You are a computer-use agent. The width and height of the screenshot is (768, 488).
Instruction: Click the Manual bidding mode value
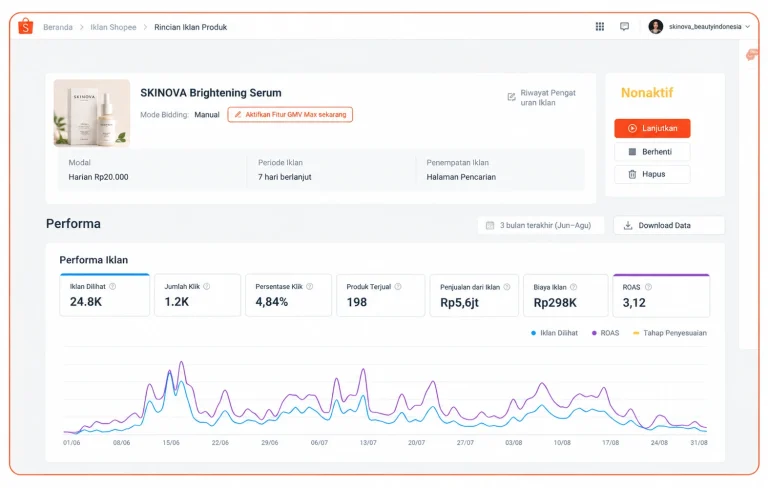coord(207,115)
